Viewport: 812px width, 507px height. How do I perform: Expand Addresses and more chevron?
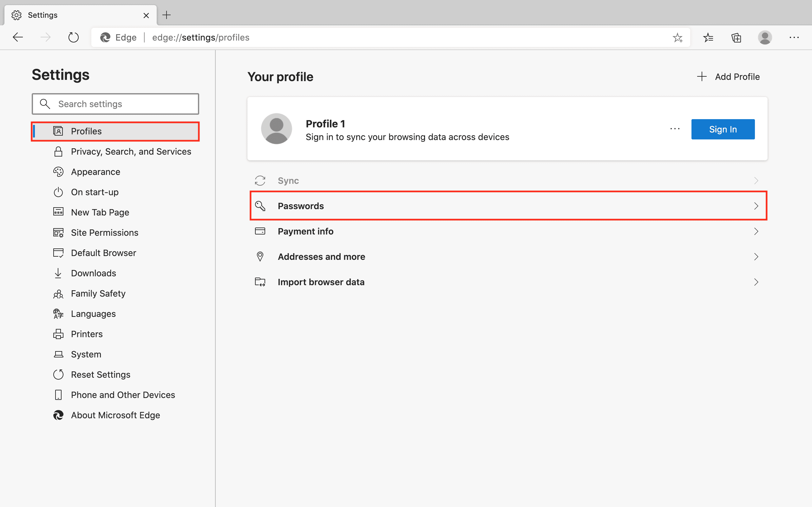click(756, 257)
